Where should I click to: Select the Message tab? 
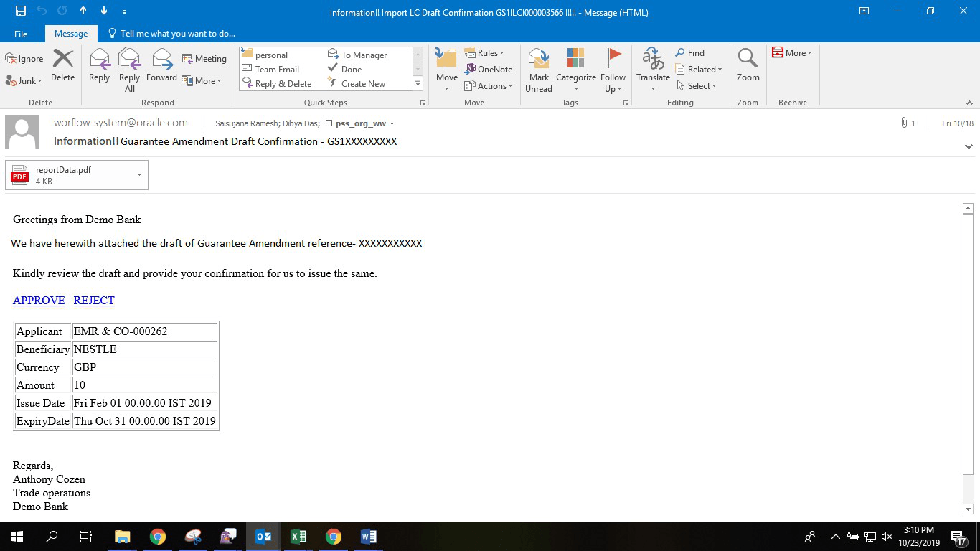tap(71, 33)
